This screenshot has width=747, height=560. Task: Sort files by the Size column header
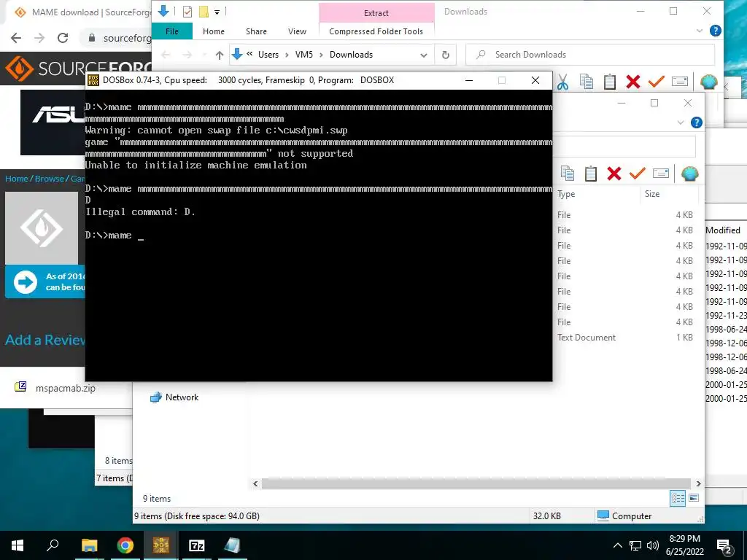[652, 194]
